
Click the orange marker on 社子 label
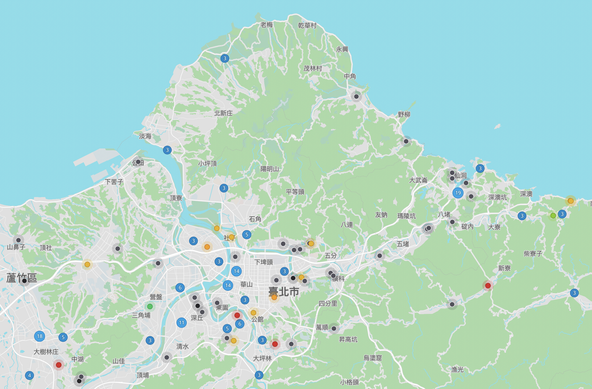[x=231, y=237]
